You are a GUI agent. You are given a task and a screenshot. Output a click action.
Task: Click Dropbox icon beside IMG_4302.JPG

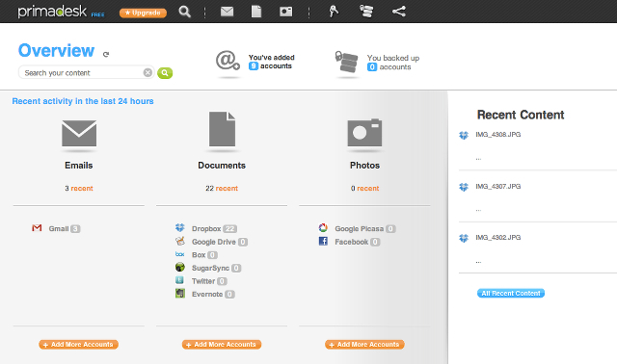[464, 238]
